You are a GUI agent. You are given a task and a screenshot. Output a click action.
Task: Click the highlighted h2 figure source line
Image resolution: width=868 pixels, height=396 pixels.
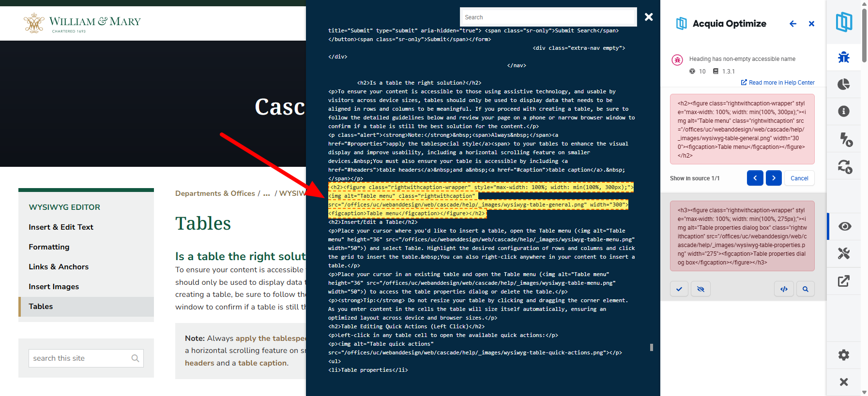pos(481,200)
